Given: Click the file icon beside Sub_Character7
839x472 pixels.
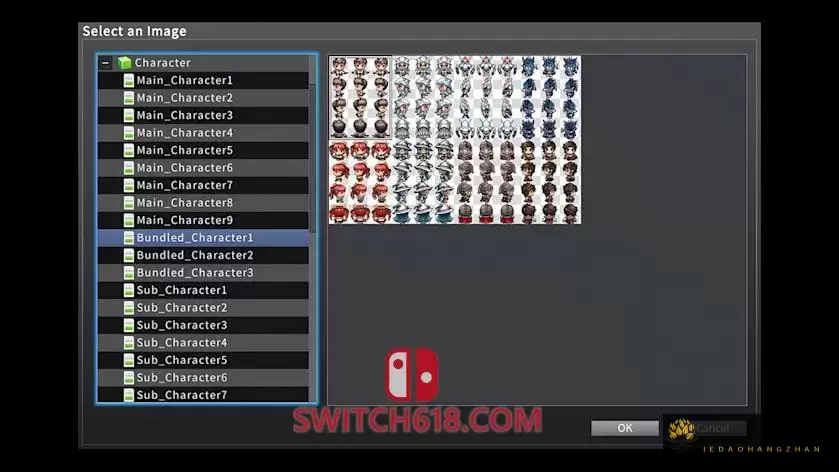Looking at the screenshot, I should [x=128, y=395].
